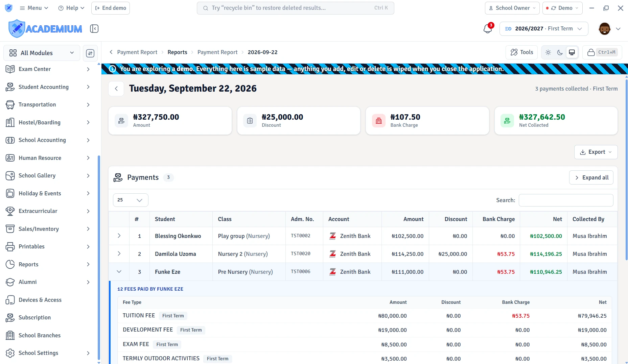
Task: Open the Export dropdown
Action: pos(596,152)
